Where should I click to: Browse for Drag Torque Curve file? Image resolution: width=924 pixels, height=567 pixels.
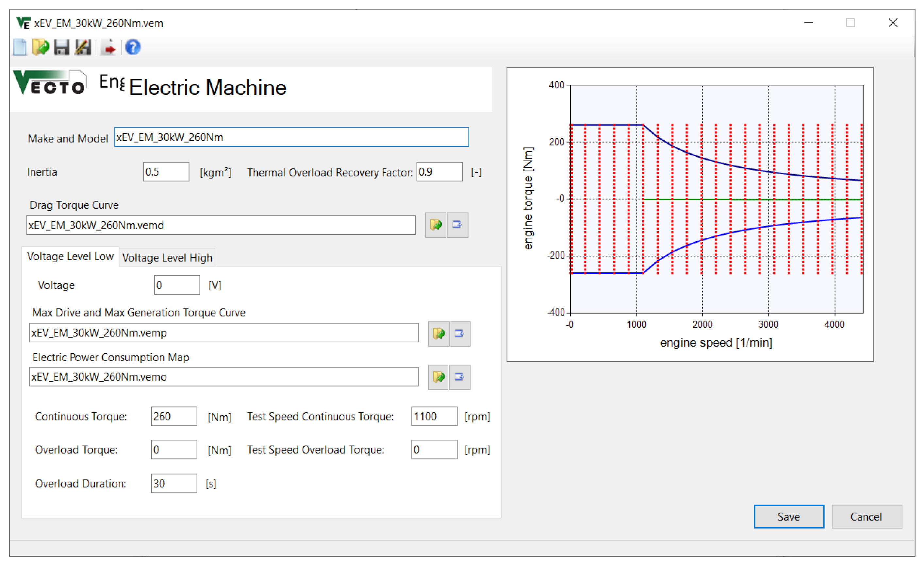(x=436, y=225)
